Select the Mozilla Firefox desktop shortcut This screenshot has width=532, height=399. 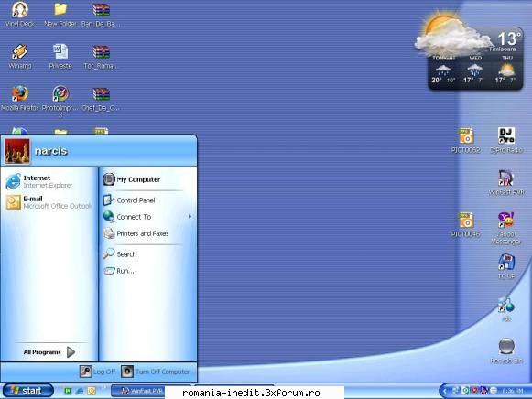tap(19, 98)
